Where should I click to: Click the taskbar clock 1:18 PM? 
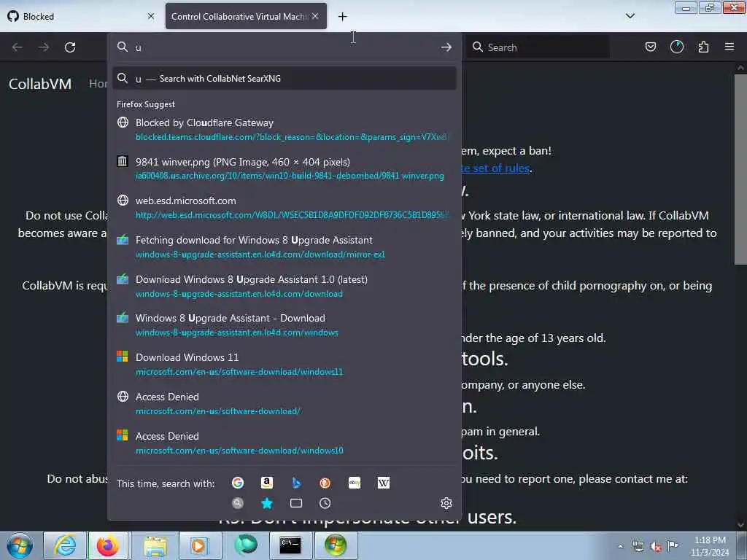point(710,546)
